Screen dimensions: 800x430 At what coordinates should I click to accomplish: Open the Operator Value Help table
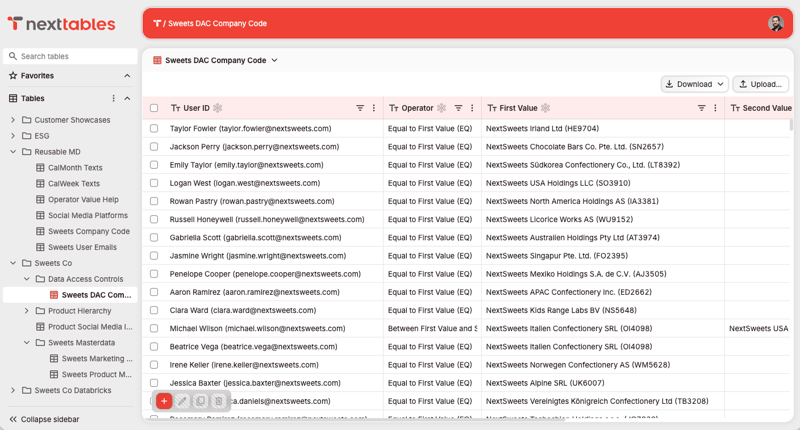(83, 199)
